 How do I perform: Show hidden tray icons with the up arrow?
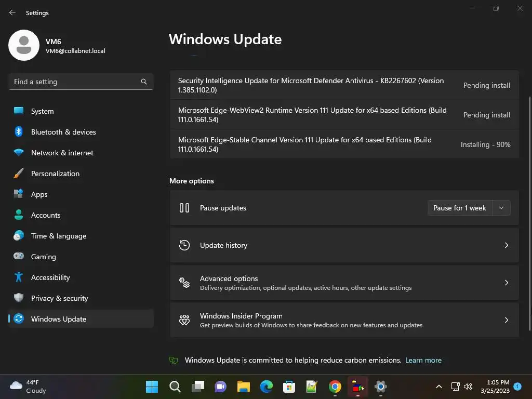438,387
